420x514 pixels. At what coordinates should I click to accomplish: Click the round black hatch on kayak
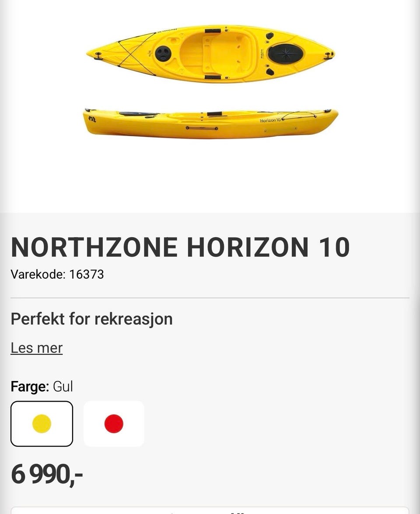coord(162,54)
